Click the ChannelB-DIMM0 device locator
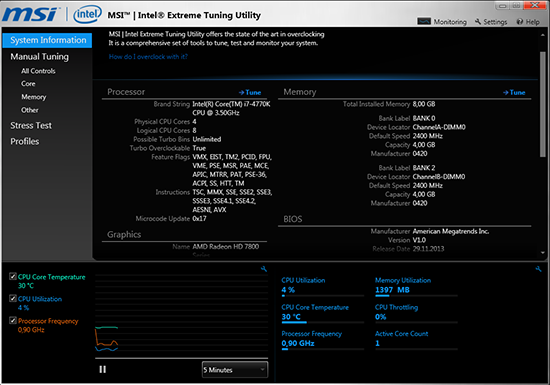The width and height of the screenshot is (550, 385). pos(439,177)
